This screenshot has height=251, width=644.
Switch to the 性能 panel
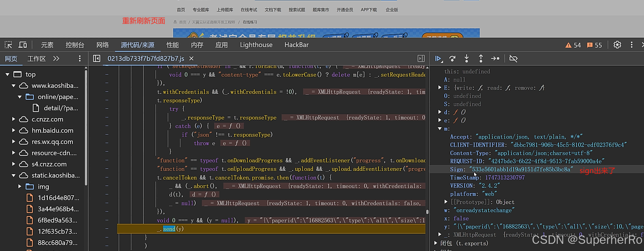point(173,45)
